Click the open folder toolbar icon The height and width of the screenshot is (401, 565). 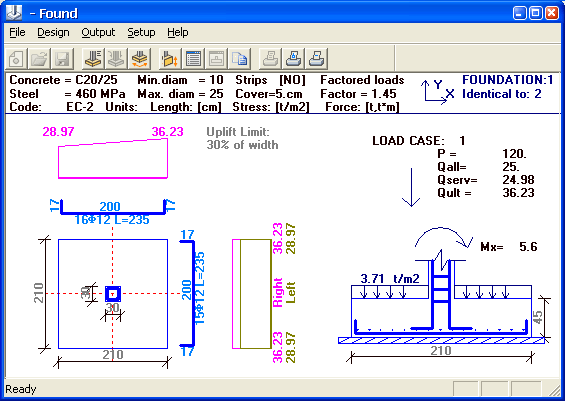pyautogui.click(x=39, y=59)
